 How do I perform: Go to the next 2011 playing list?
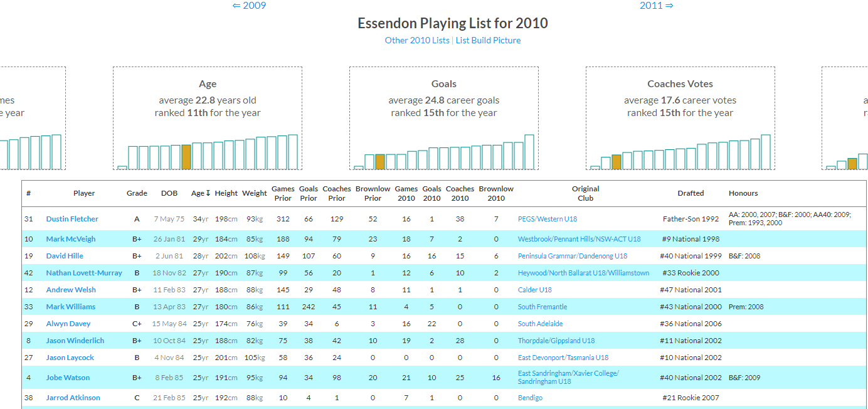click(x=657, y=6)
